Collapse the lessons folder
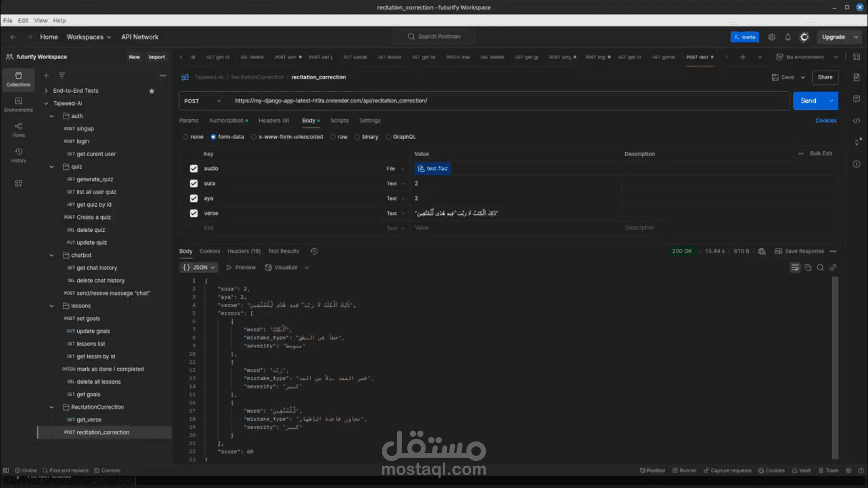 [x=52, y=306]
